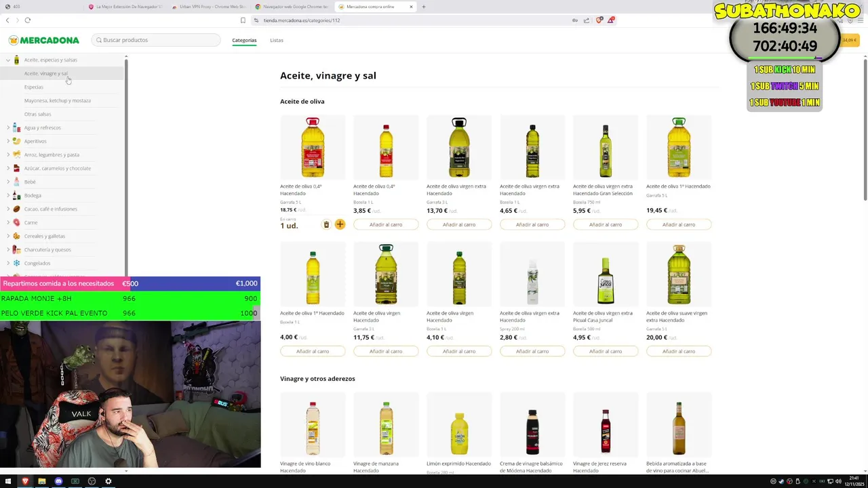Open File Explorer from the taskbar

[x=41, y=481]
